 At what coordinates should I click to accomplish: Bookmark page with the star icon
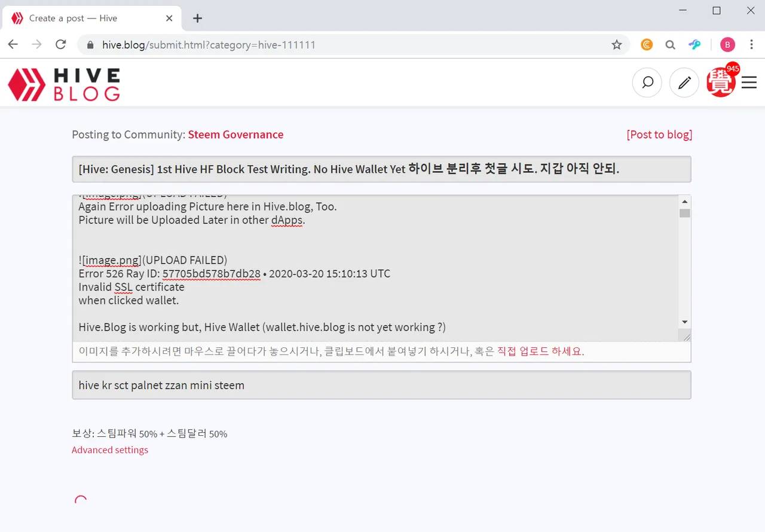(x=617, y=45)
